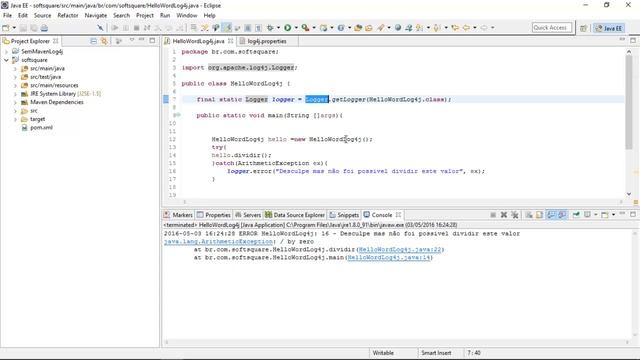Screen dimensions: 640x360
Task: Maximize the editor area
Action: (633, 40)
